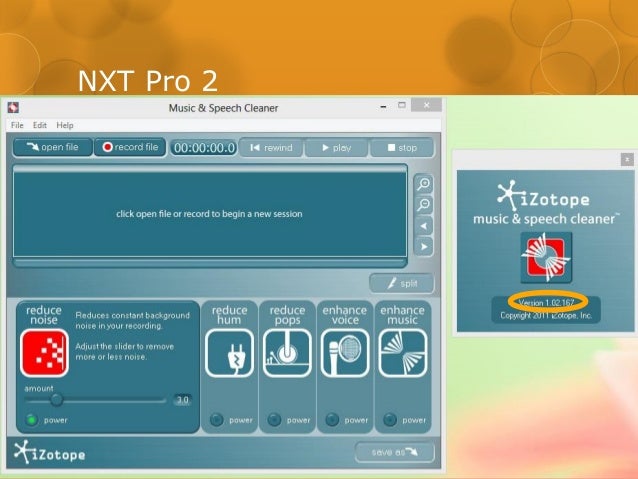The width and height of the screenshot is (638, 479).
Task: Open the Edit menu
Action: tap(39, 125)
